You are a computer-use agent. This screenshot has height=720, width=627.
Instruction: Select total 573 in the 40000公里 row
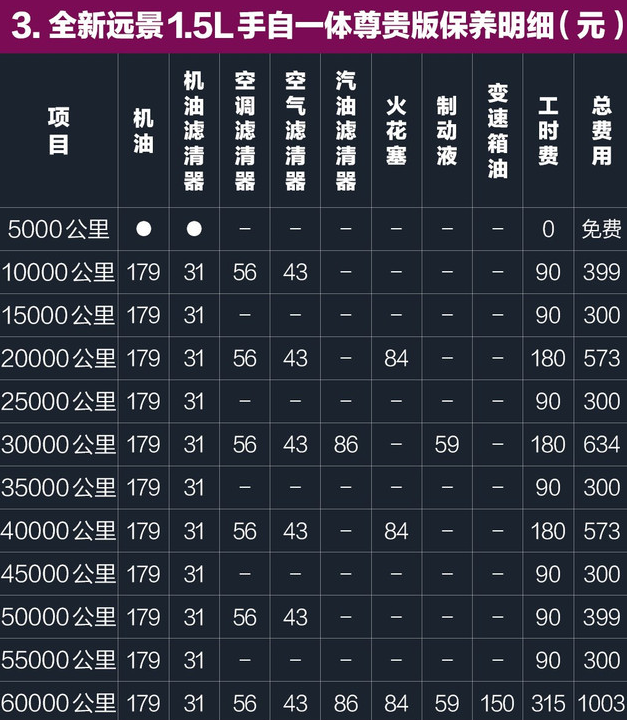pos(601,531)
